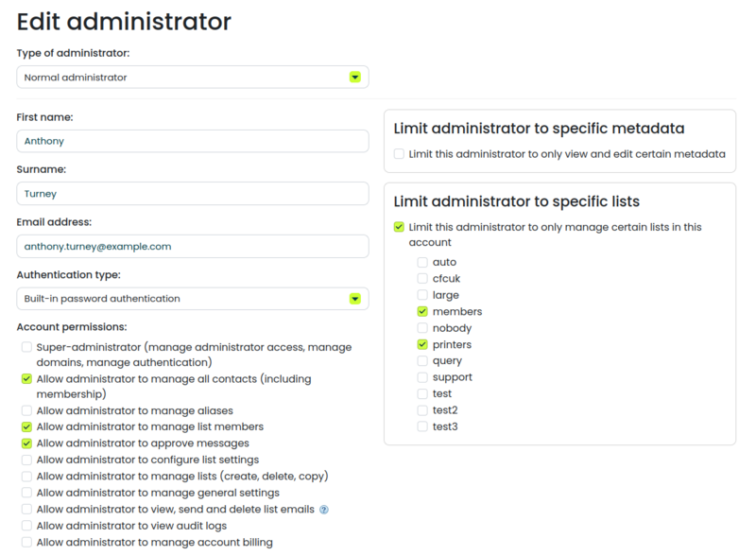Check the test3 list checkbox
756x556 pixels.
point(421,426)
